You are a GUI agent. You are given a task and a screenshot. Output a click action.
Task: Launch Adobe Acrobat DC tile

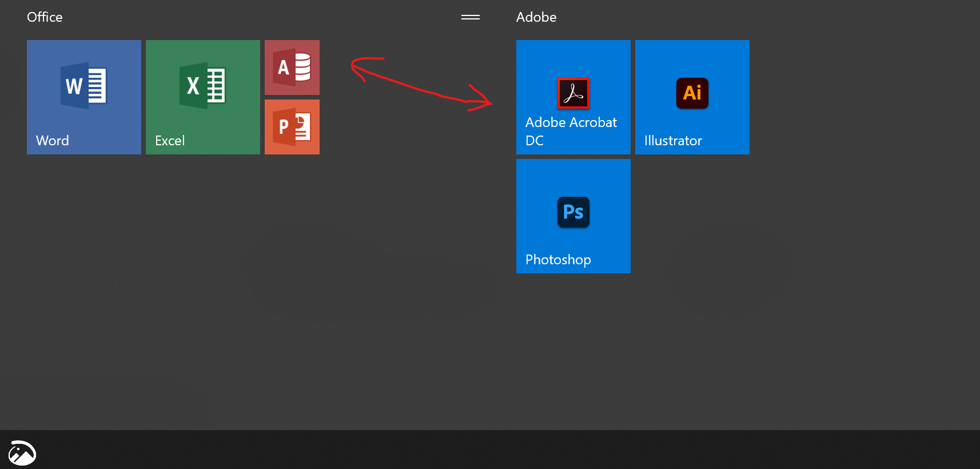click(573, 97)
